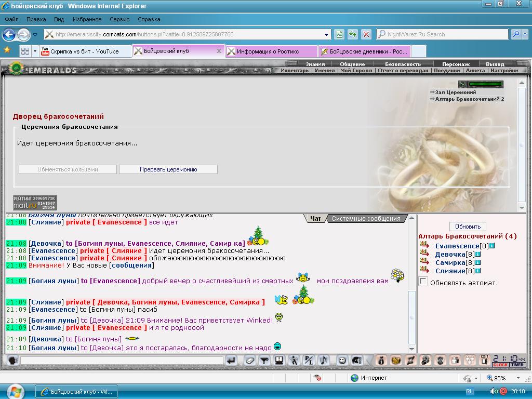Image resolution: width=532 pixels, height=399 pixels.
Task: Click the browser Refresh icon
Action: coord(353,34)
